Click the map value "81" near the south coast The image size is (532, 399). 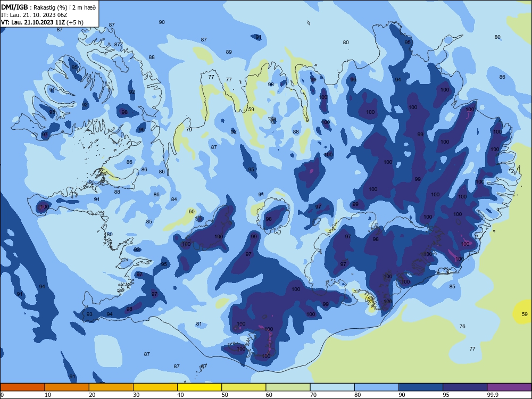tap(199, 323)
